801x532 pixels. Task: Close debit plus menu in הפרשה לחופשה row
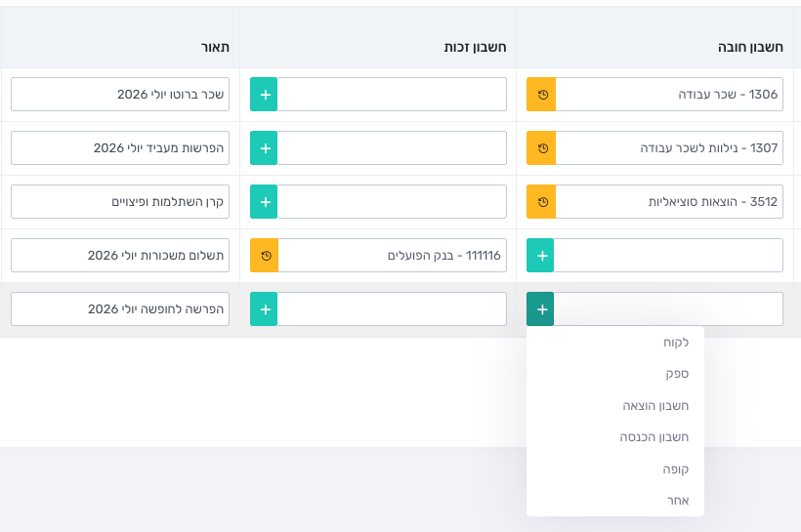coord(540,308)
